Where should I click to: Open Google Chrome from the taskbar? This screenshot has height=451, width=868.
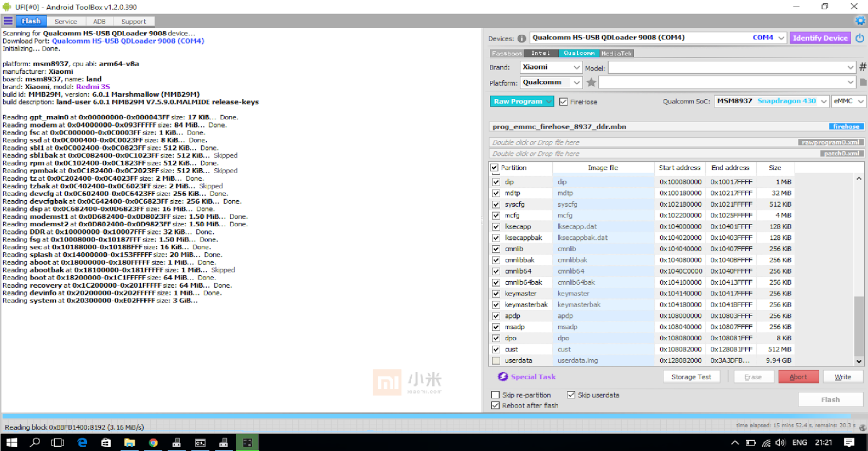pos(153,443)
